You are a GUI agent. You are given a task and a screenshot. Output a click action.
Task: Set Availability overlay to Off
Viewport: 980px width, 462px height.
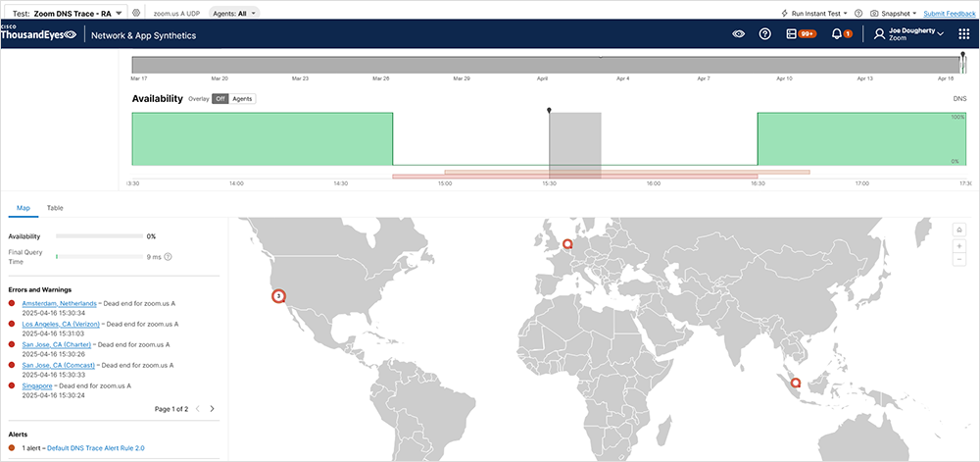[220, 99]
